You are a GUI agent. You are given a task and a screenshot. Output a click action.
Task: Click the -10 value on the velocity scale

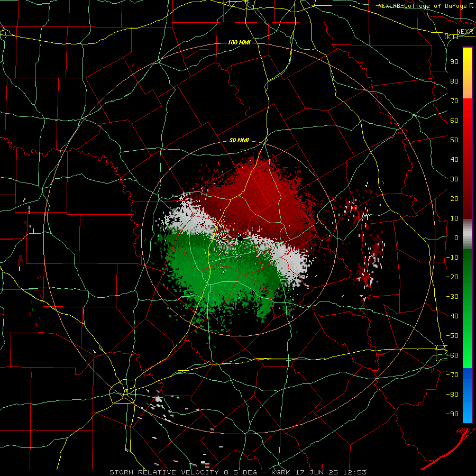tap(452, 258)
